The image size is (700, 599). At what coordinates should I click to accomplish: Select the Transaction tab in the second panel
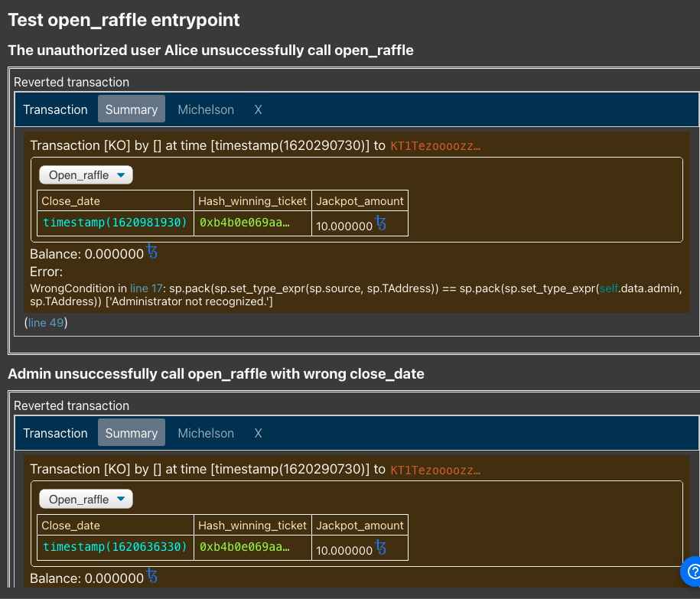click(55, 433)
